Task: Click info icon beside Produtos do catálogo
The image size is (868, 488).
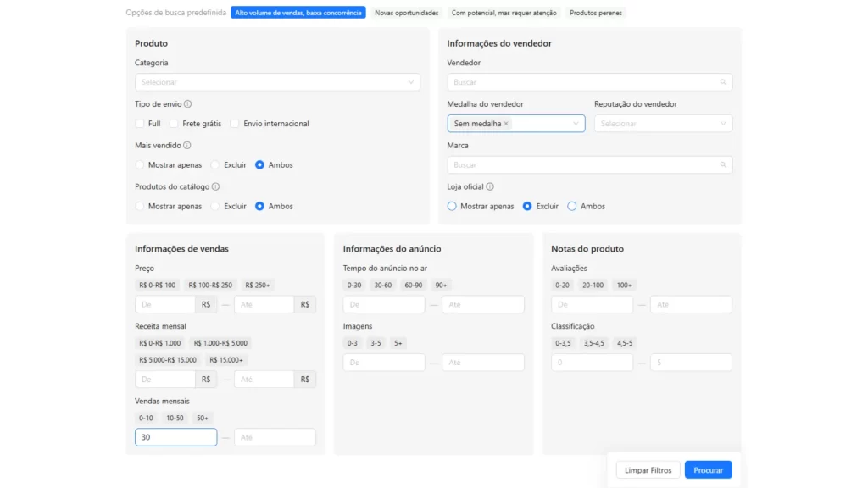Action: coord(215,186)
